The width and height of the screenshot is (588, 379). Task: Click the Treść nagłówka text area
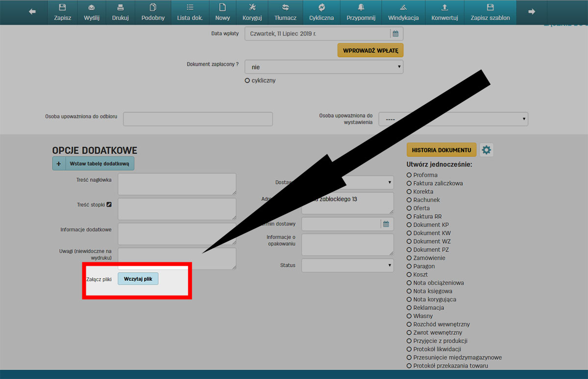tap(177, 184)
